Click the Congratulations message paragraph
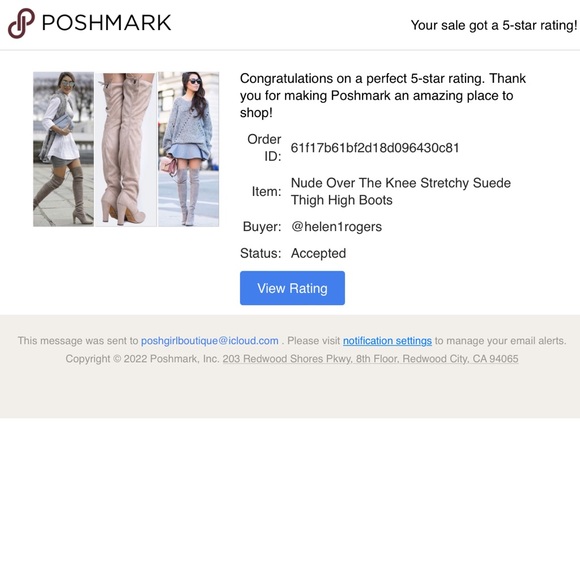The width and height of the screenshot is (580, 580). (x=383, y=95)
